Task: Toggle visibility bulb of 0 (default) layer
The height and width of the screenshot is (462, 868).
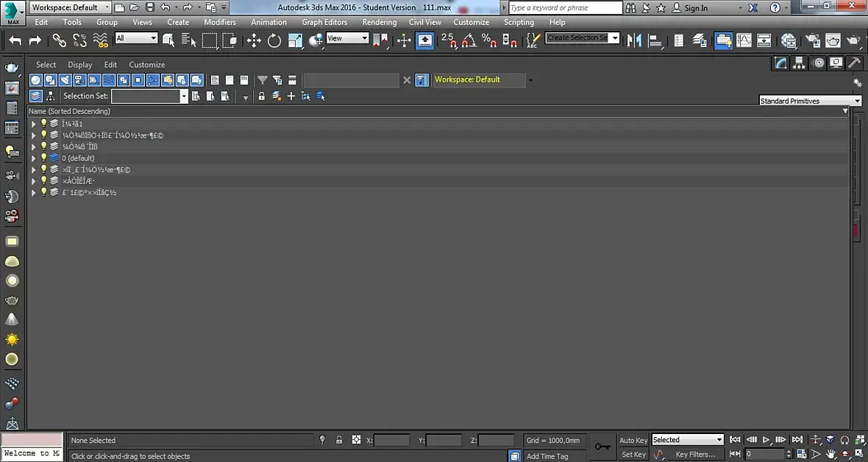Action: (x=43, y=158)
